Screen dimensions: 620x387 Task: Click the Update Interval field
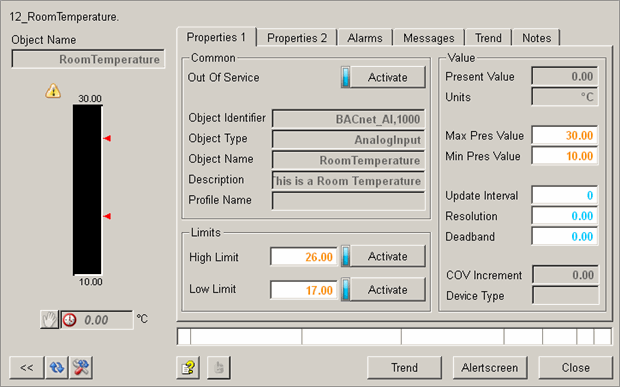pos(565,195)
